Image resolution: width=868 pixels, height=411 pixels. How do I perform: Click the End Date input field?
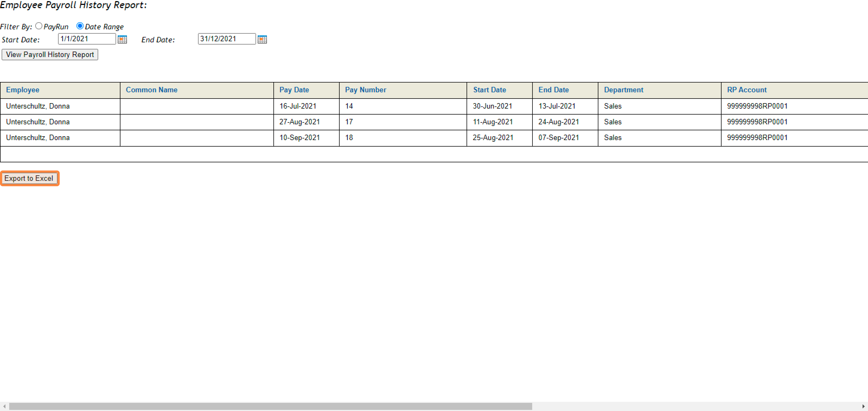click(x=227, y=39)
